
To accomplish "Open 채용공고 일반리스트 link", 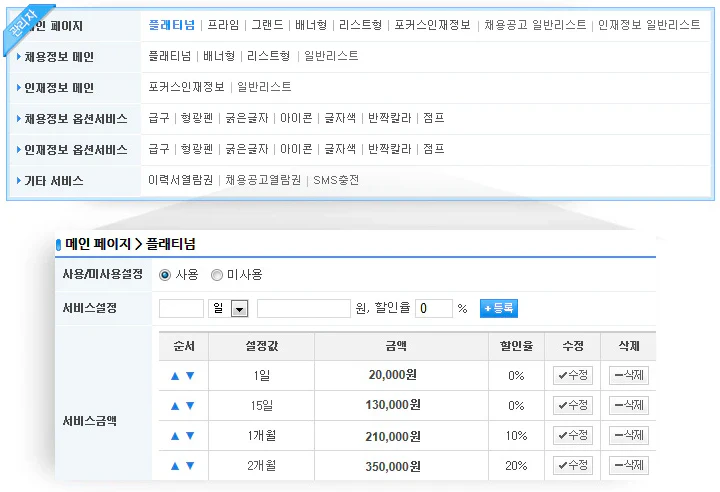I will point(535,25).
